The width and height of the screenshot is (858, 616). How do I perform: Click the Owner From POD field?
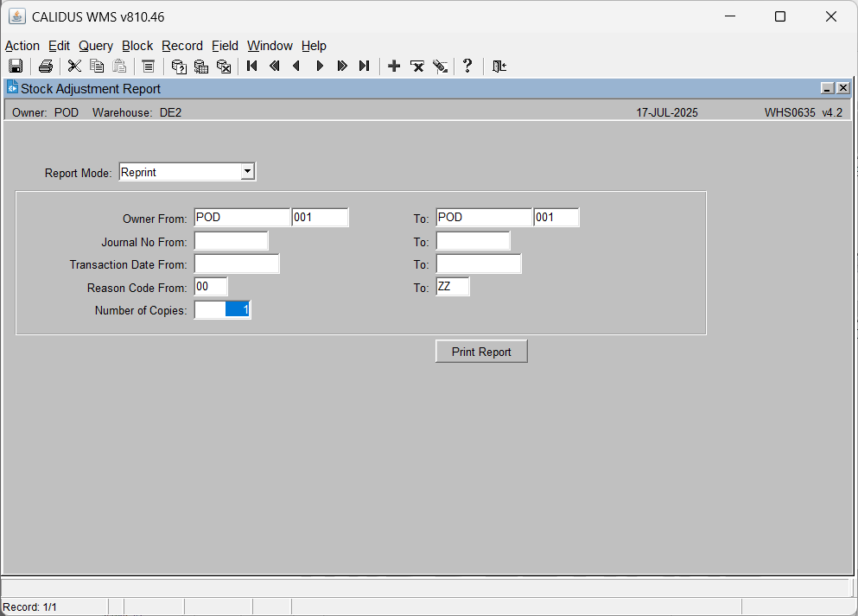(242, 217)
